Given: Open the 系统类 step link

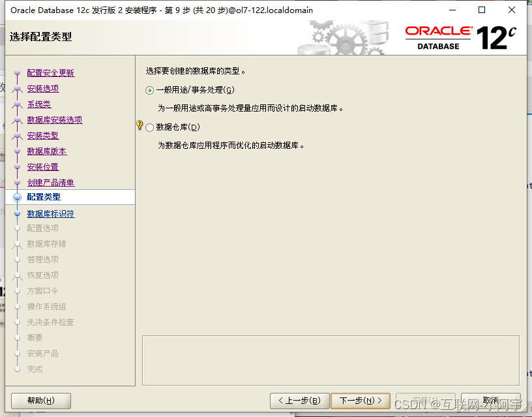Looking at the screenshot, I should (39, 104).
